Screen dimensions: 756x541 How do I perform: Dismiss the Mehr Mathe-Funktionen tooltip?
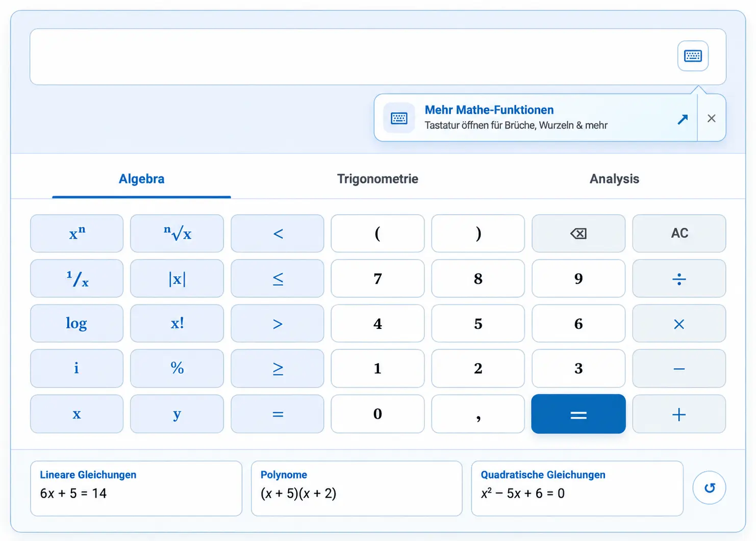712,118
